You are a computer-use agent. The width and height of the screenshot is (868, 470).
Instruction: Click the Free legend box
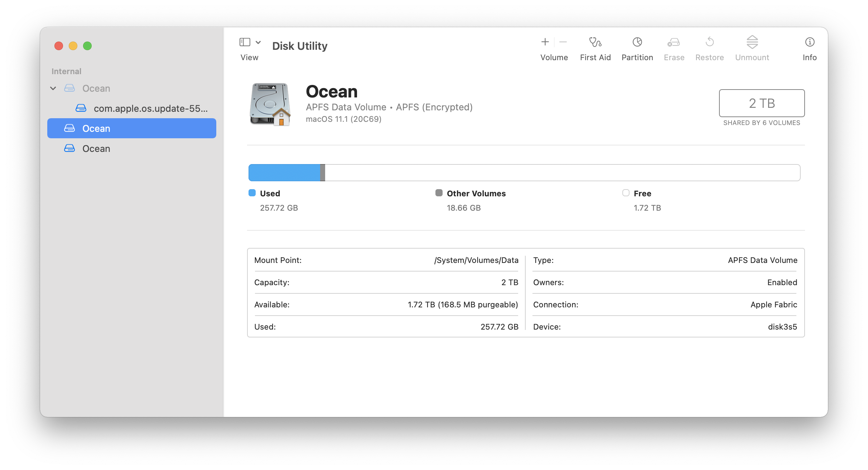(x=626, y=193)
